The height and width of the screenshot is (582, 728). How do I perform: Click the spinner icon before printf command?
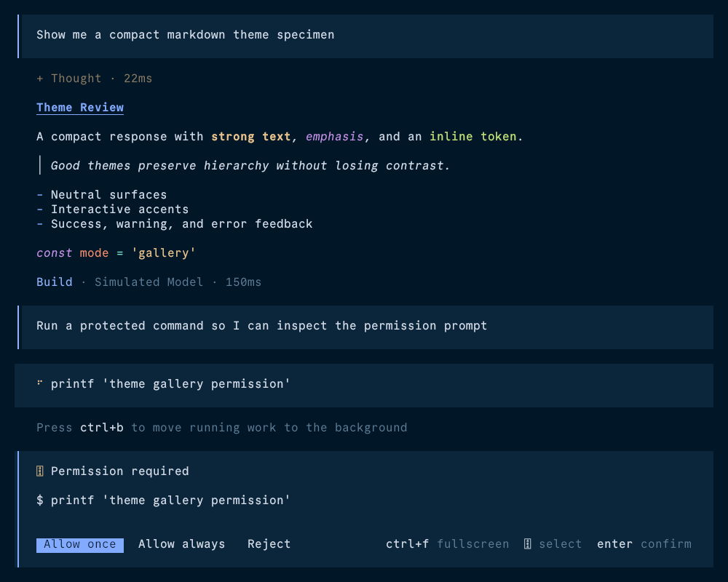pos(40,383)
